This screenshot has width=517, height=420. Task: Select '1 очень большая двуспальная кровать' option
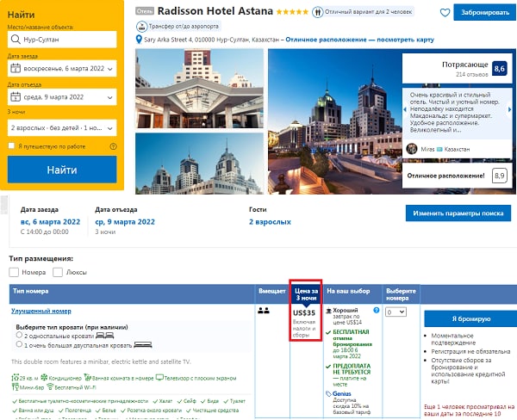click(x=19, y=344)
